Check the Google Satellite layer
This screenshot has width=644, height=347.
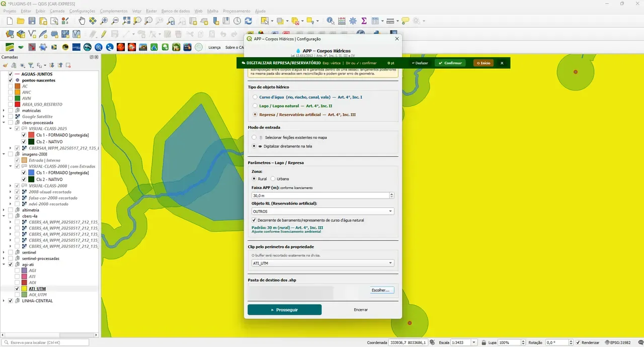pyautogui.click(x=10, y=117)
